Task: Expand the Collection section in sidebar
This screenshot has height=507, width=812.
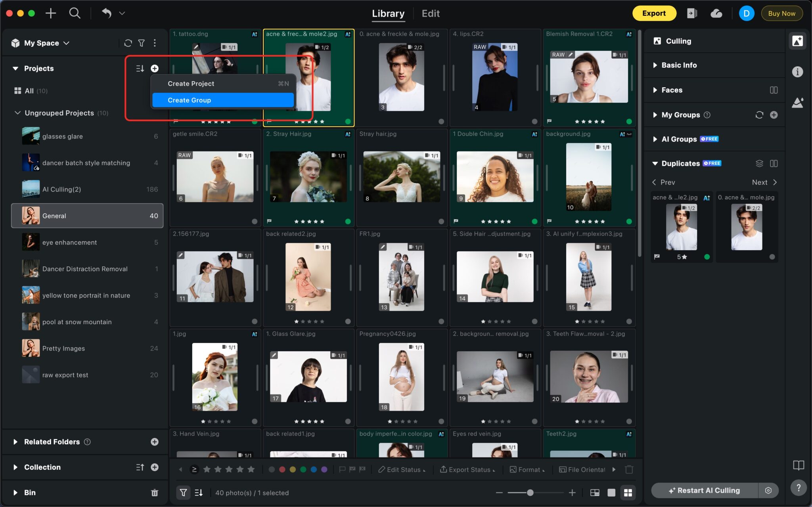Action: point(15,467)
